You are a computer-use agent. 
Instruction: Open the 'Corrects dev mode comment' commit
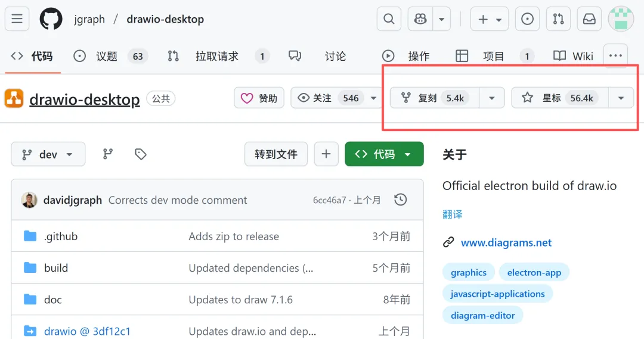click(178, 200)
